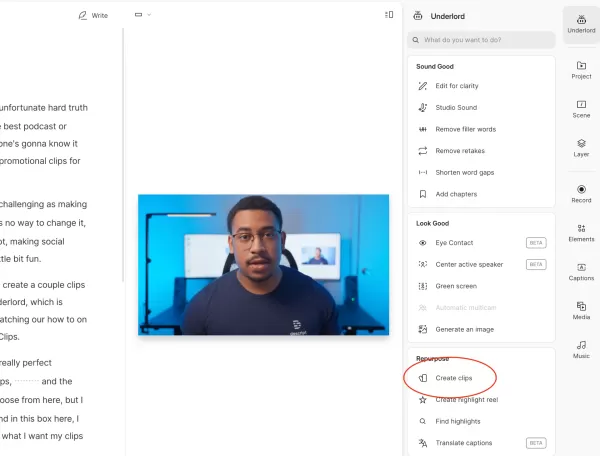Click the 'Look Good' section heading

[432, 223]
